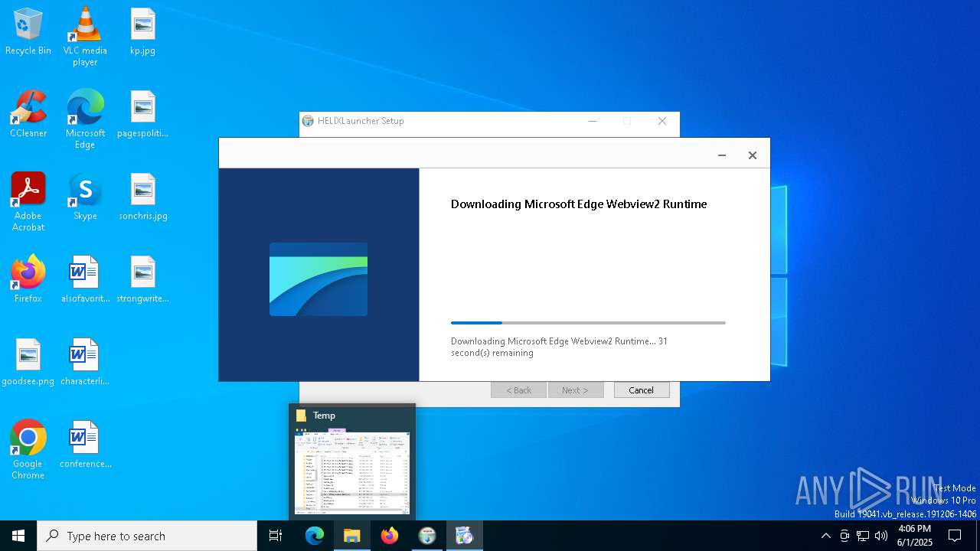Minimize the Webview2 download dialog
This screenshot has width=980, height=551.
722,155
